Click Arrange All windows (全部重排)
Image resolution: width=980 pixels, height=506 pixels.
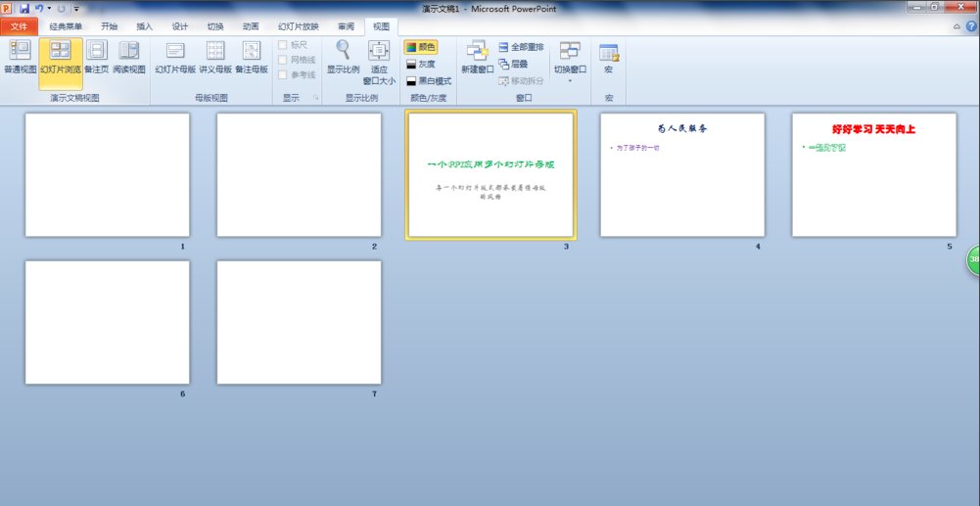tap(520, 47)
